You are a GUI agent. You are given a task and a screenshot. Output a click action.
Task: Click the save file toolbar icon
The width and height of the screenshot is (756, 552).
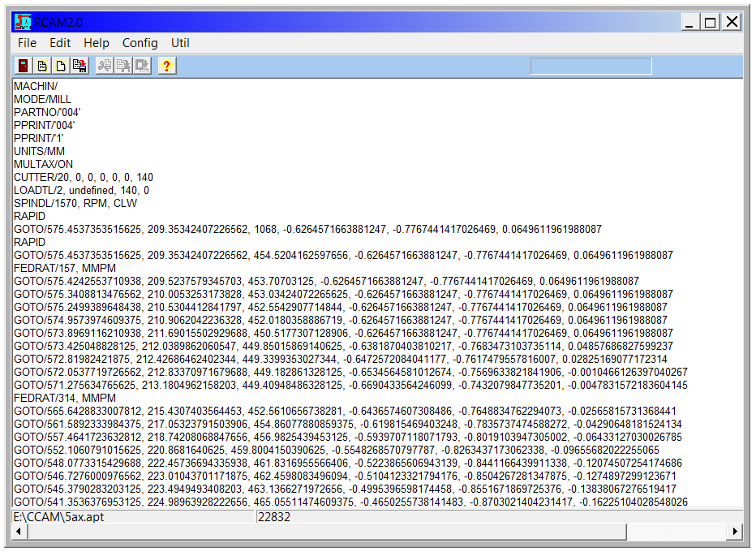pyautogui.click(x=79, y=67)
